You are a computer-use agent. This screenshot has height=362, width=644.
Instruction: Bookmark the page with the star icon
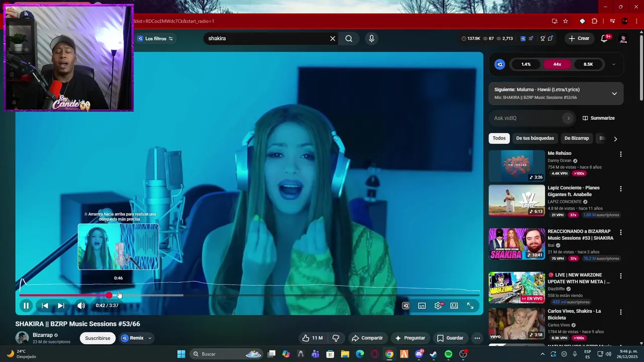point(566,21)
